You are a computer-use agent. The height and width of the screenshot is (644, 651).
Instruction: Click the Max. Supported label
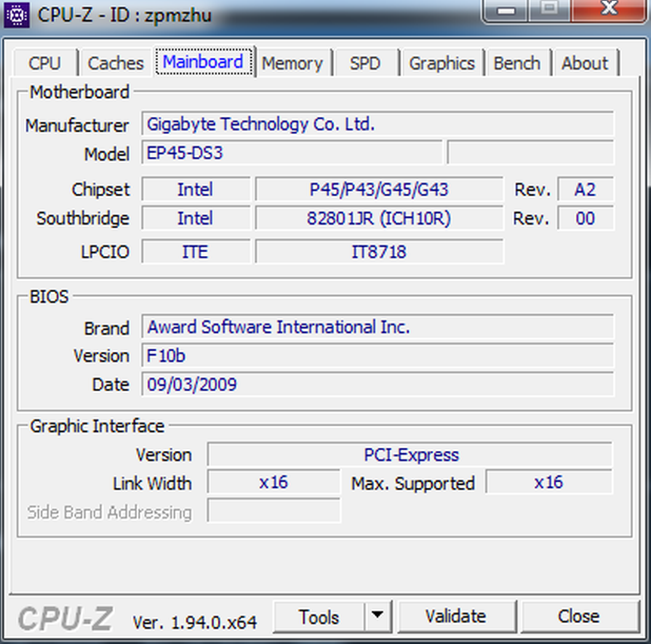[x=413, y=484]
